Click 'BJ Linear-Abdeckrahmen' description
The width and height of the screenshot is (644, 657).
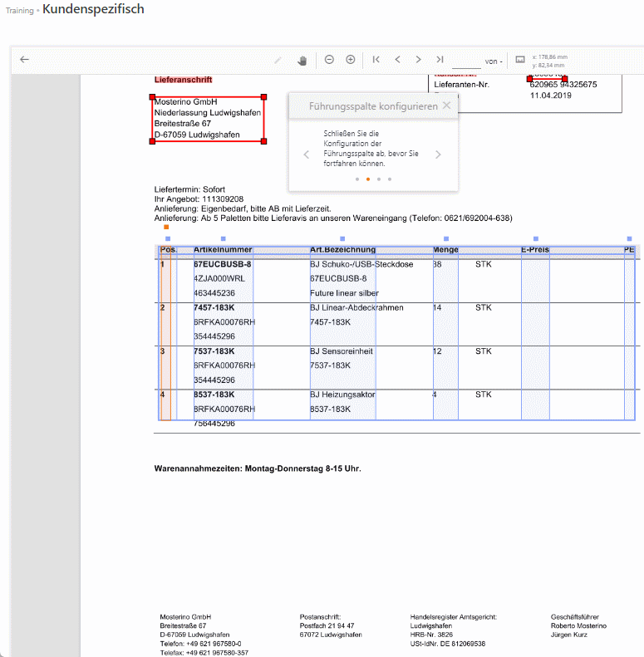tap(356, 307)
